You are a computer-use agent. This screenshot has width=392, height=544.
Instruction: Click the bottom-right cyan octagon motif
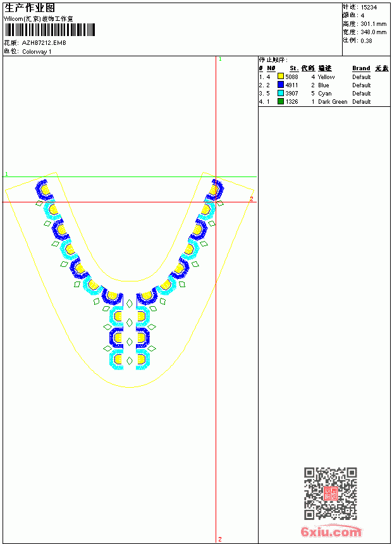click(143, 359)
